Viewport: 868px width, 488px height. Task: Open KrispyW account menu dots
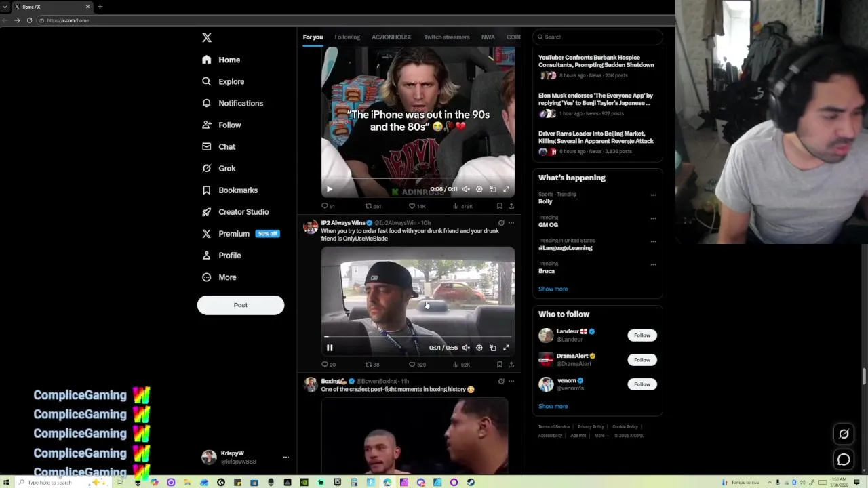(x=285, y=457)
